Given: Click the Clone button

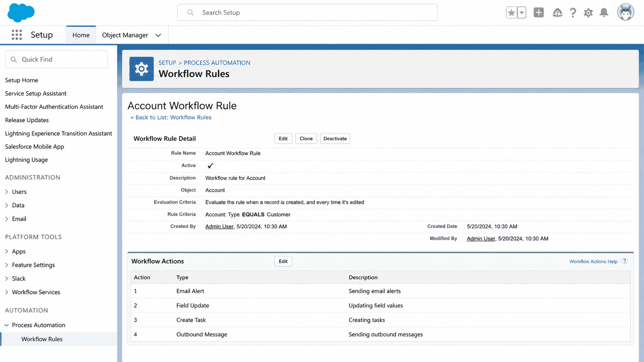Looking at the screenshot, I should point(306,138).
